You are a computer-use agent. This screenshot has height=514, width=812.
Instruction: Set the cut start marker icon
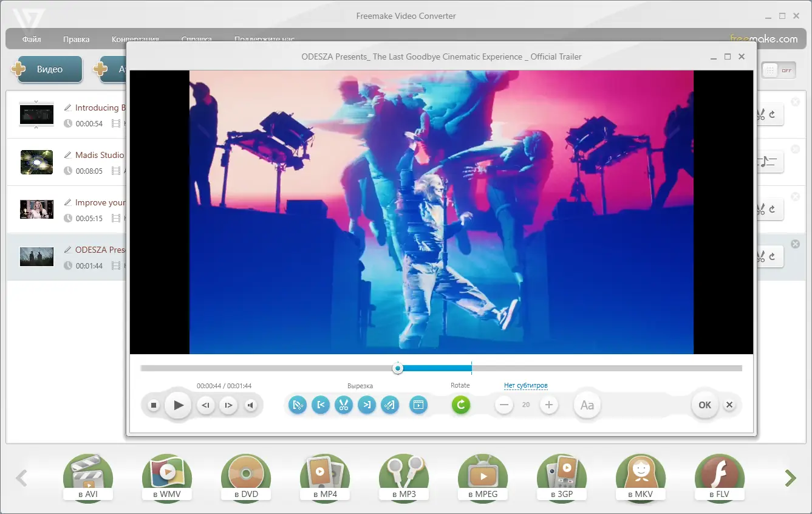click(x=321, y=405)
